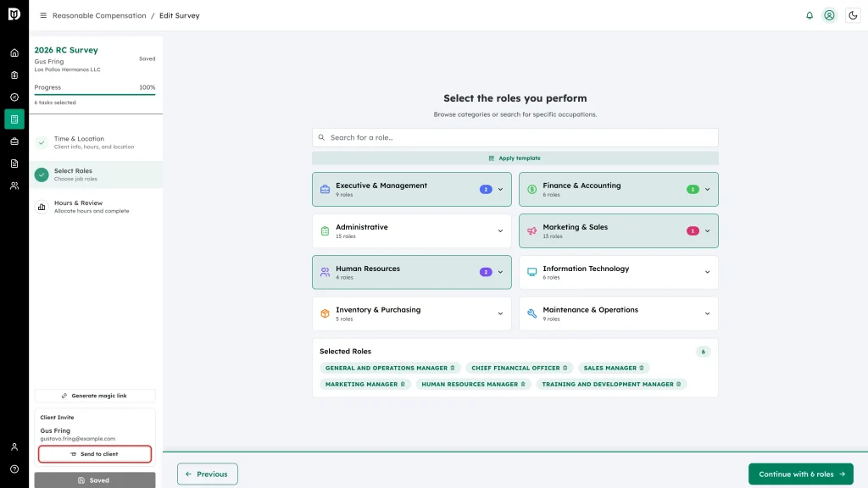Click Marketing & Sales count badge
868x488 pixels.
pyautogui.click(x=693, y=230)
